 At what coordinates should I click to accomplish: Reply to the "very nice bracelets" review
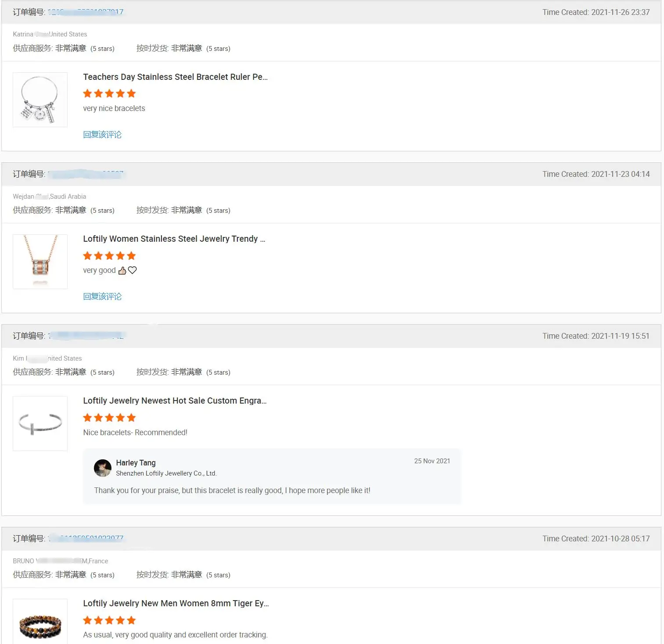click(x=102, y=135)
